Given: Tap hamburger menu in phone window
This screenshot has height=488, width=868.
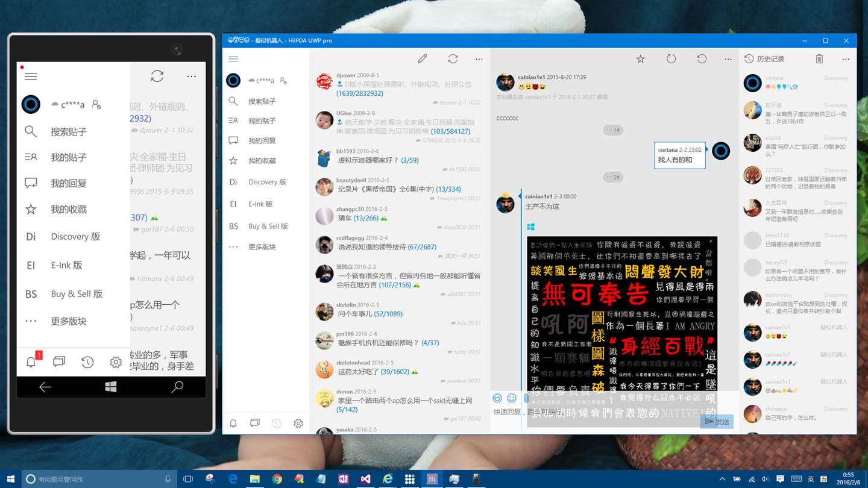Looking at the screenshot, I should (x=31, y=77).
